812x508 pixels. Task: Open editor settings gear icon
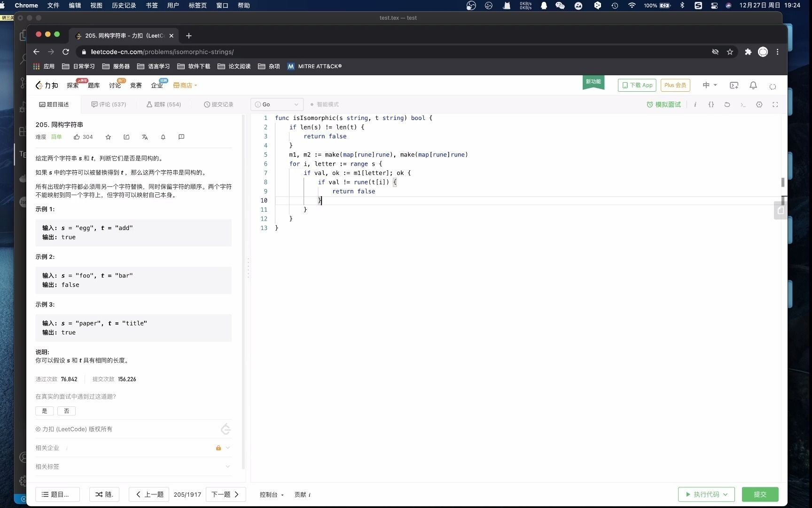[759, 104]
